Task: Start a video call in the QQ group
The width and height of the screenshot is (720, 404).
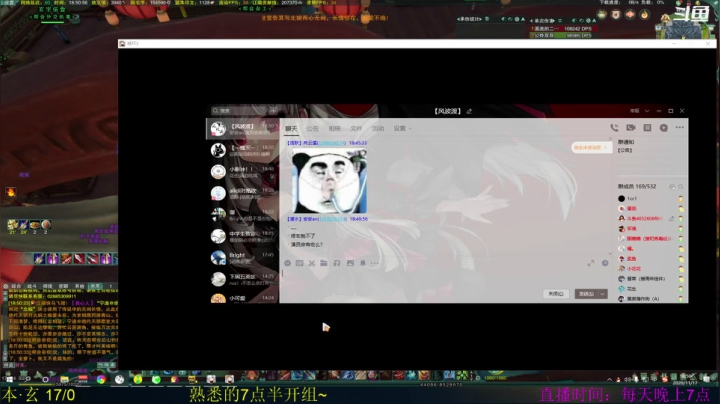Action: (x=631, y=128)
